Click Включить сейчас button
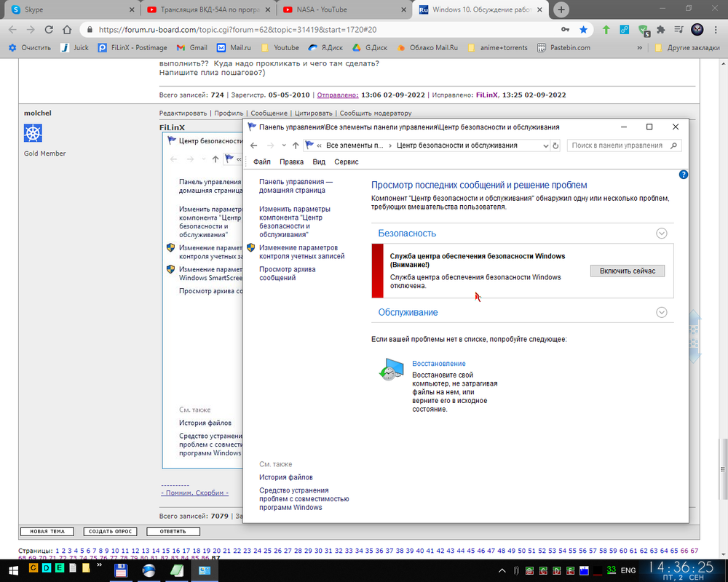Image resolution: width=728 pixels, height=582 pixels. (x=628, y=271)
